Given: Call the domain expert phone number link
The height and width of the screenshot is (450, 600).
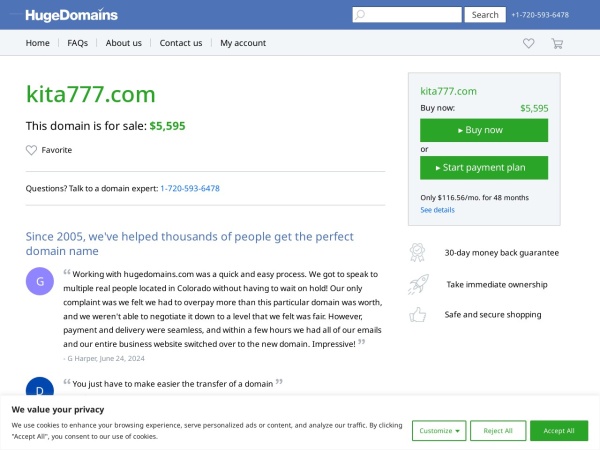Looking at the screenshot, I should pyautogui.click(x=190, y=188).
